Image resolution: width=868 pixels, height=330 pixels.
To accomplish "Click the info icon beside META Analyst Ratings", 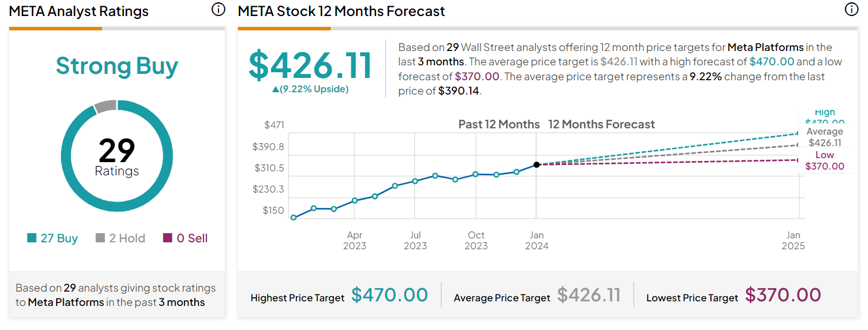I will [218, 10].
